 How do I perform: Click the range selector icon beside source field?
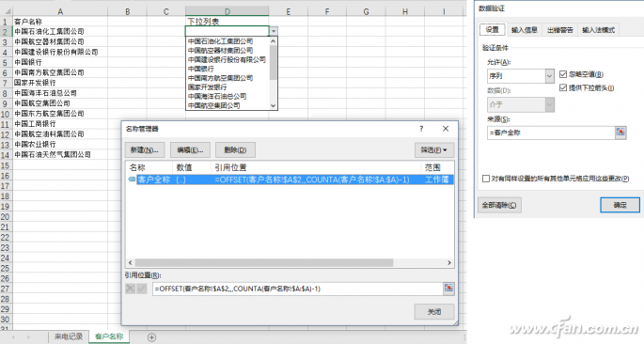(x=620, y=133)
